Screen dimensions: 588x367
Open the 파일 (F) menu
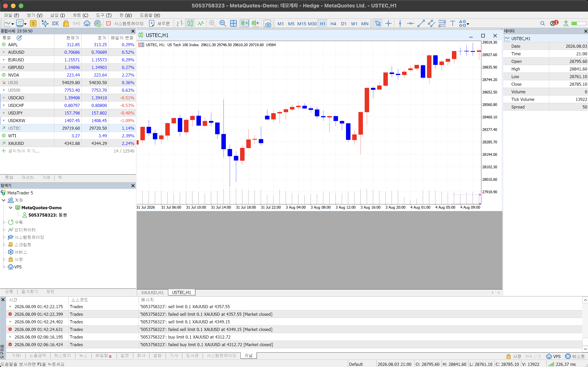coord(12,15)
